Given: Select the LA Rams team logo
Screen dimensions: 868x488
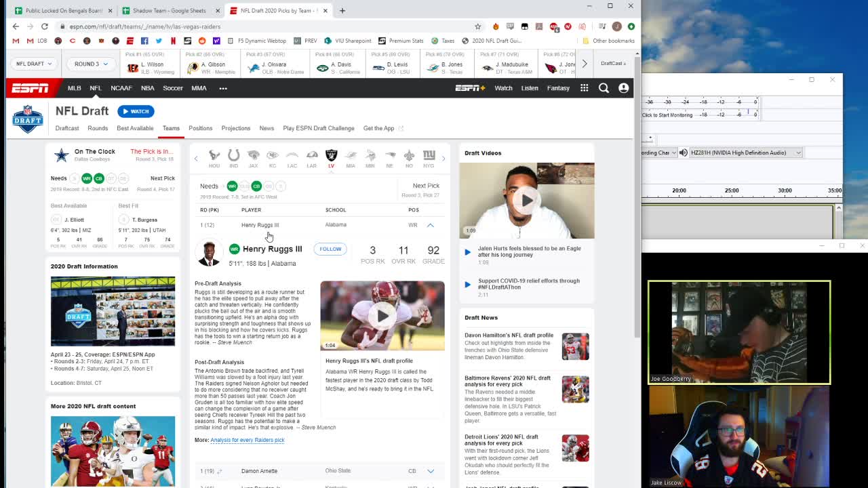Looking at the screenshot, I should 312,155.
